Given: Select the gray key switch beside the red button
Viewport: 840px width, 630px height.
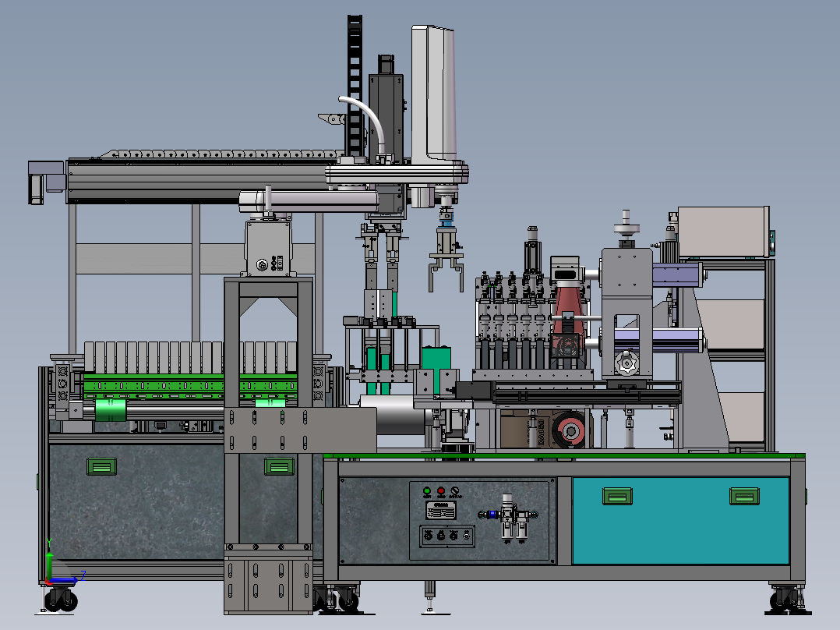Looking at the screenshot, I should tap(455, 490).
